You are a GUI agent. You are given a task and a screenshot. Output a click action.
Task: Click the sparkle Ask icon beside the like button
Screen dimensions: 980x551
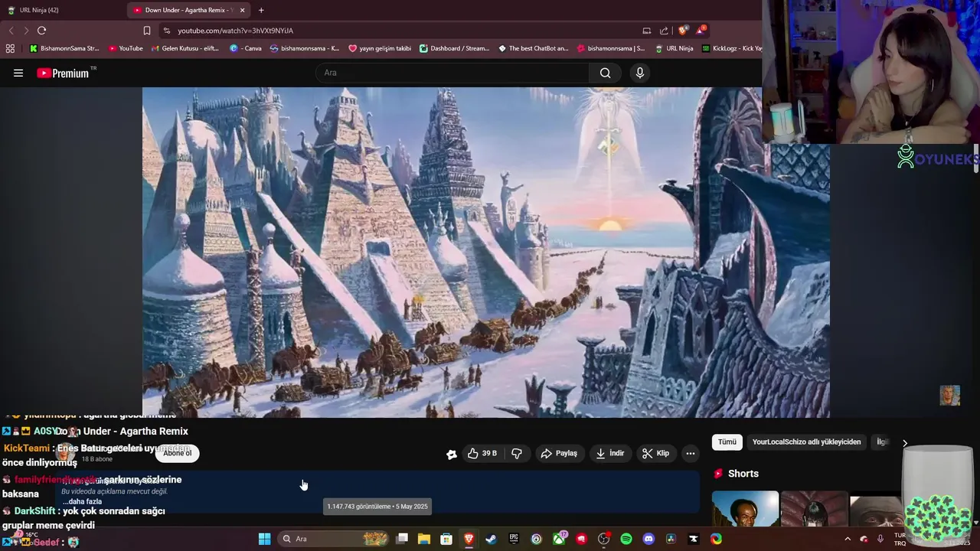pyautogui.click(x=452, y=454)
